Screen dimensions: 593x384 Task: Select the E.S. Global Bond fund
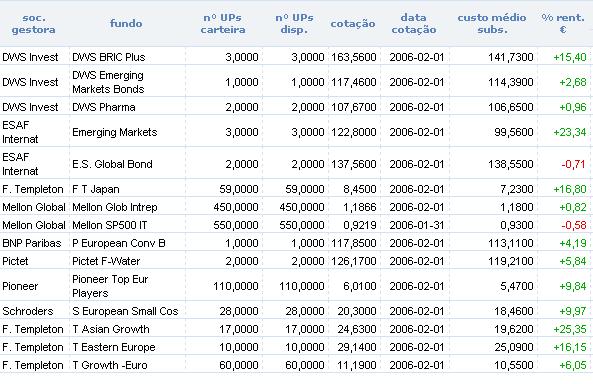tap(112, 164)
